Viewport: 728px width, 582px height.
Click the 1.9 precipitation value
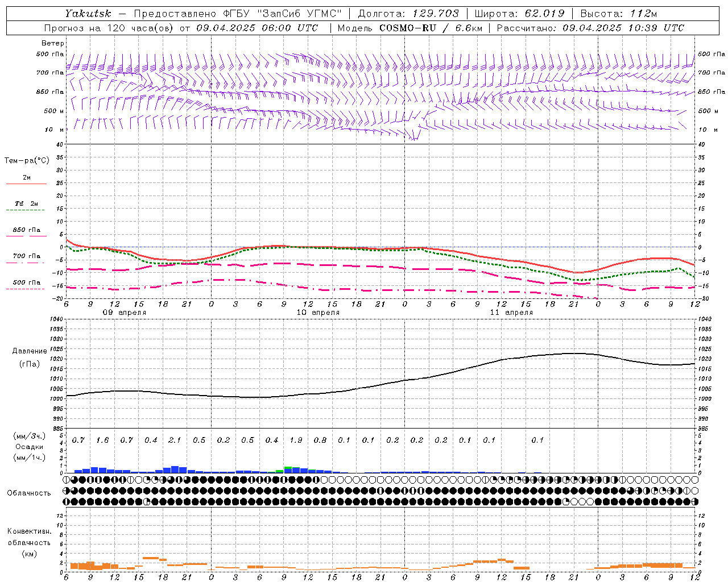296,440
